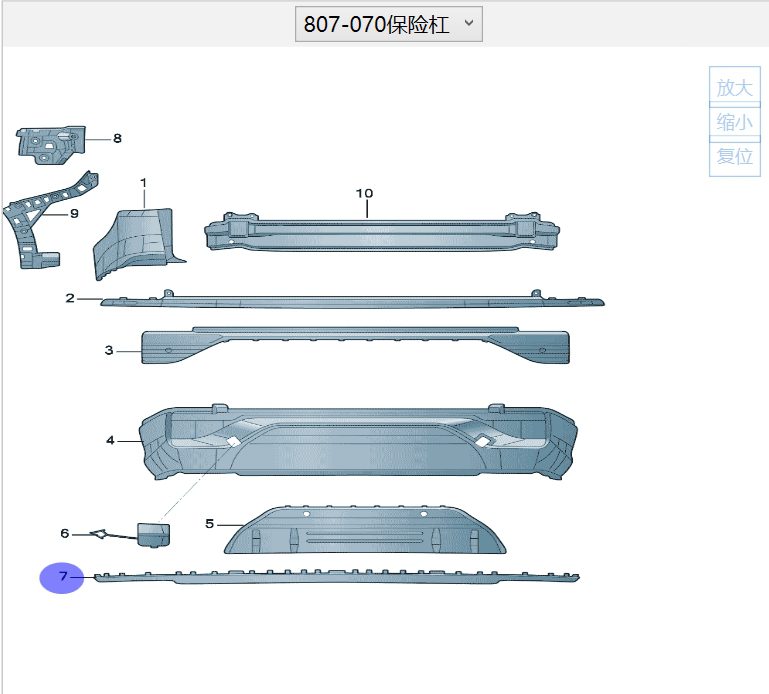Viewport: 769px width, 694px height.
Task: Click part number 1 label
Action: 143,183
